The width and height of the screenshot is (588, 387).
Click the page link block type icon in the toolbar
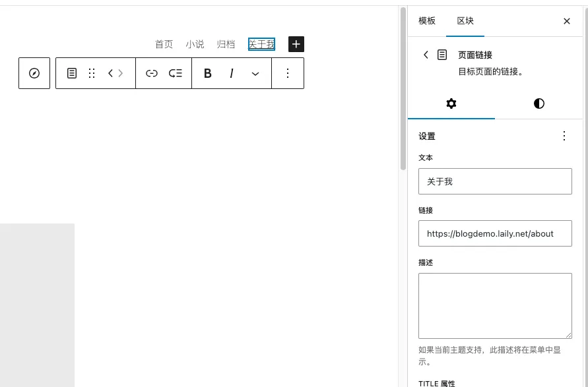coord(72,73)
